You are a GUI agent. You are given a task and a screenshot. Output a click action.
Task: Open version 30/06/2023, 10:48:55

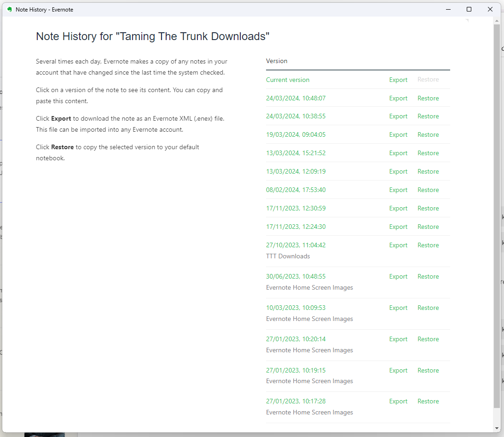[x=295, y=277]
